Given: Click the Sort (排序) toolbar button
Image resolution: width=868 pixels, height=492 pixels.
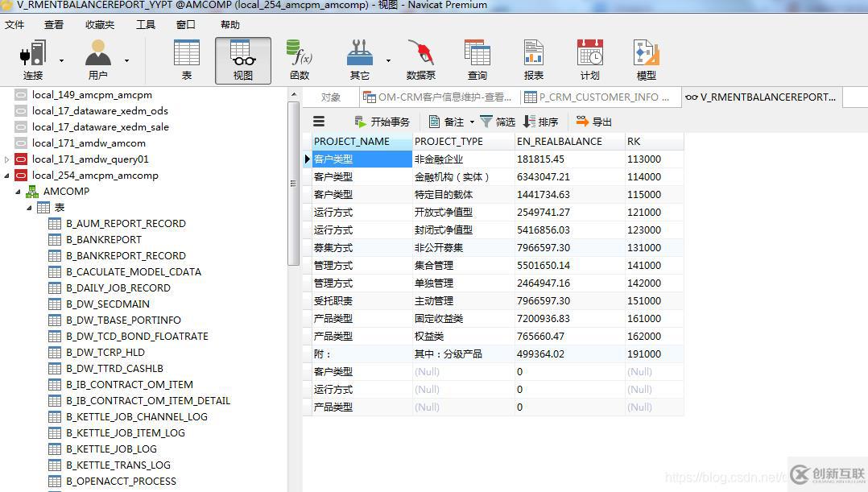Looking at the screenshot, I should click(x=541, y=122).
